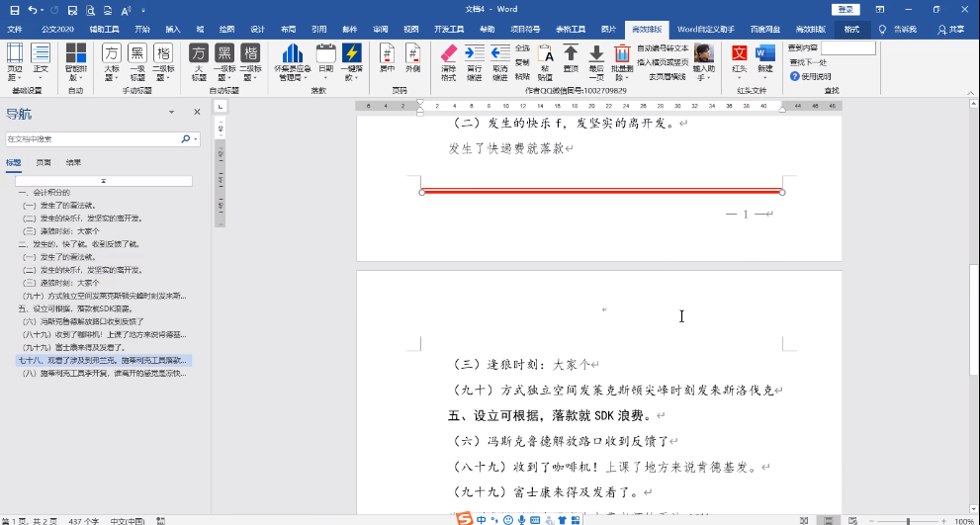Click the 使用说明 help link
Screen dimensions: 980x525
815,76
